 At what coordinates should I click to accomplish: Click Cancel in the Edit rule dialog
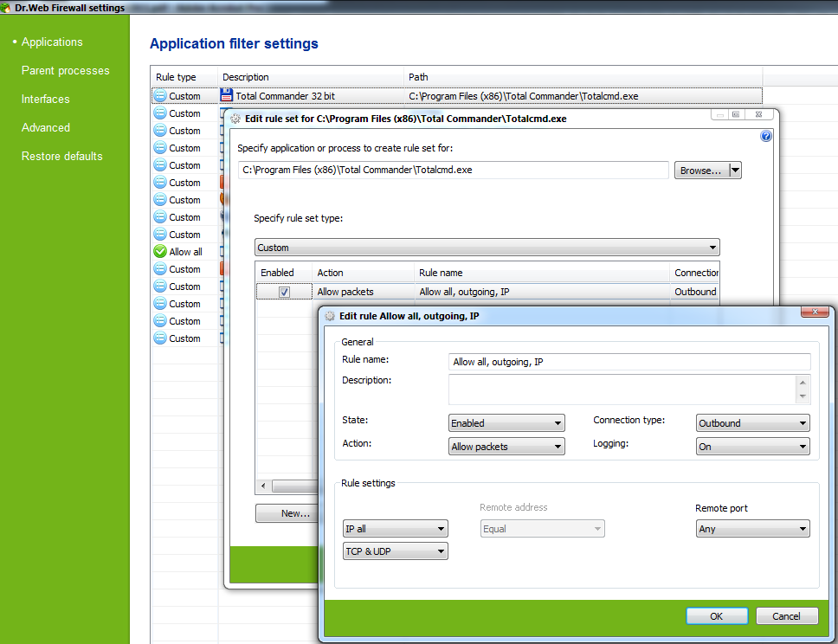point(787,615)
